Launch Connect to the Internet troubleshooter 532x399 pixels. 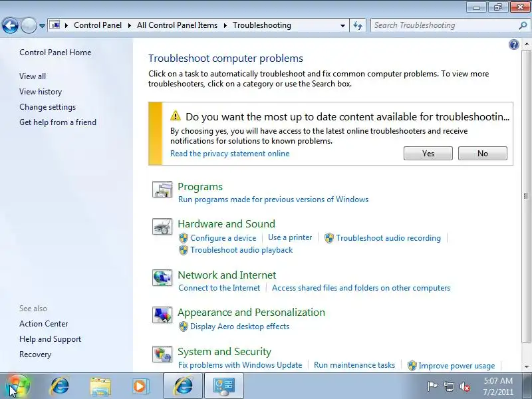219,288
